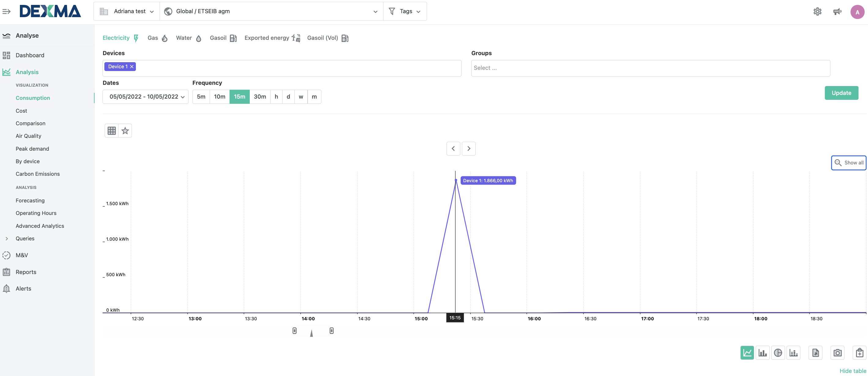Click the favorite star icon
This screenshot has width=868, height=376.
click(x=125, y=130)
